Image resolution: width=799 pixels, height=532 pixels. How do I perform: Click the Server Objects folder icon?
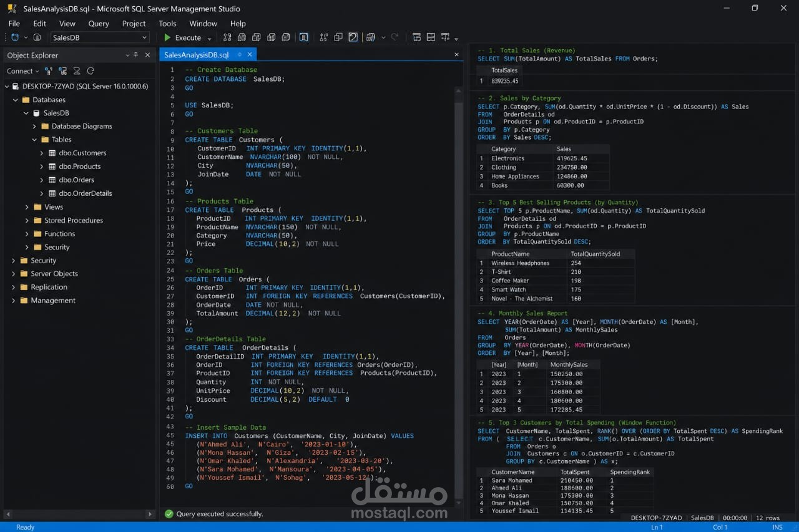coord(24,274)
